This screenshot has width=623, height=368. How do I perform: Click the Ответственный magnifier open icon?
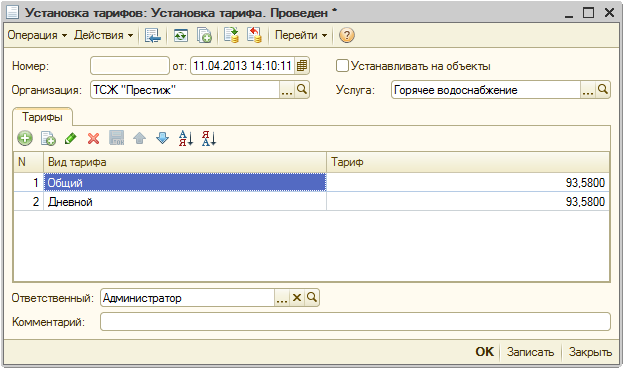(312, 298)
